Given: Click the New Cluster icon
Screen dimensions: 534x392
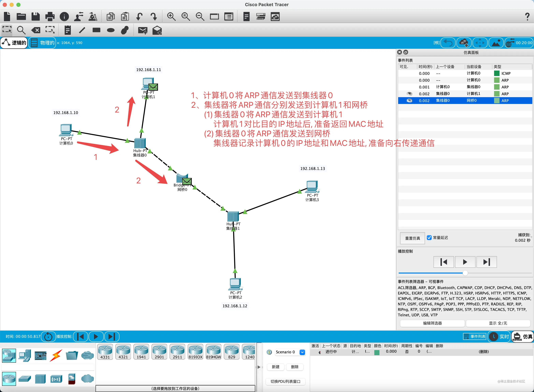Looking at the screenshot, I should click(x=464, y=43).
